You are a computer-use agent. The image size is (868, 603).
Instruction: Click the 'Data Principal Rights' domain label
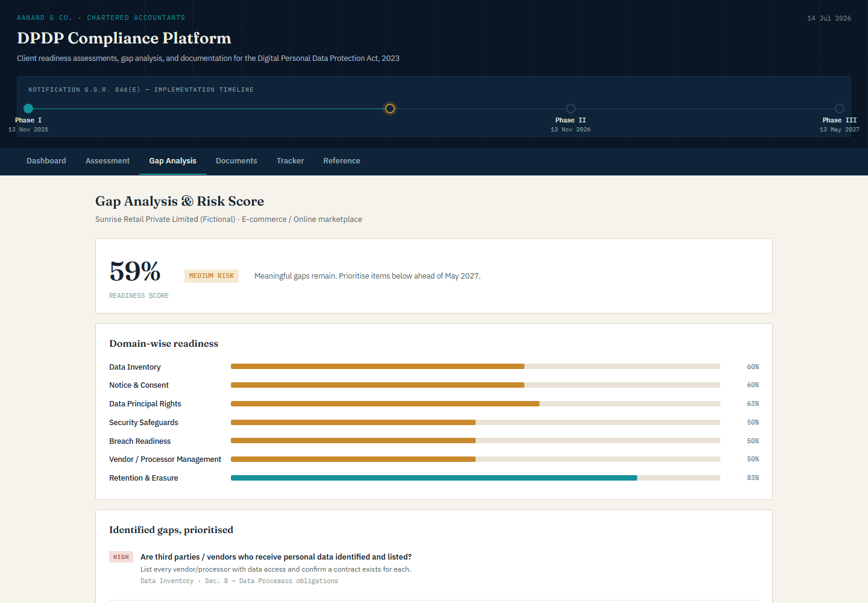[x=145, y=403]
